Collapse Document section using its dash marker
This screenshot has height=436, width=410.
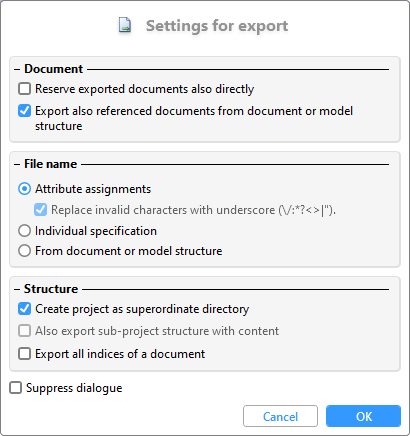coord(17,69)
